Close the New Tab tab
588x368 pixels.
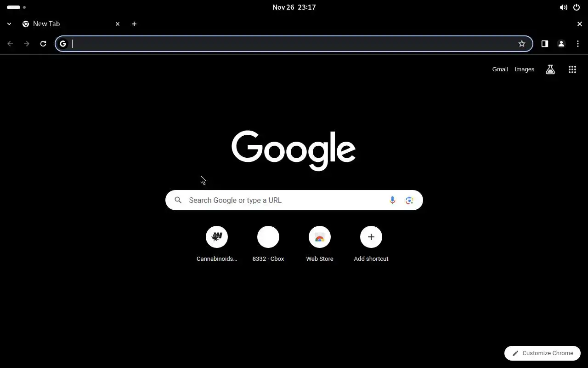click(x=118, y=24)
